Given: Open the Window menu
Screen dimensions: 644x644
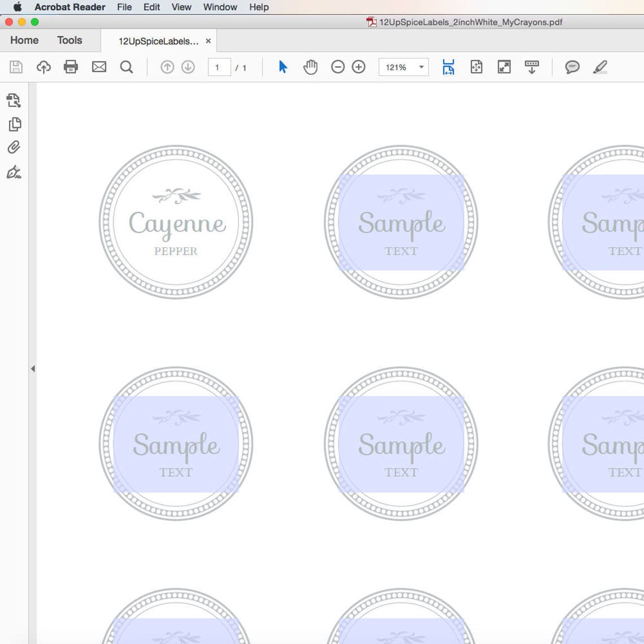Looking at the screenshot, I should click(x=220, y=7).
